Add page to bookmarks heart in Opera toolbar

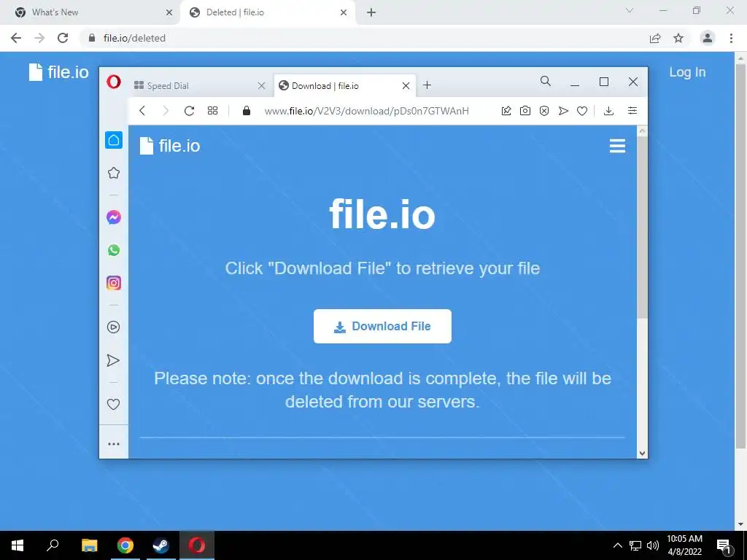[582, 111]
